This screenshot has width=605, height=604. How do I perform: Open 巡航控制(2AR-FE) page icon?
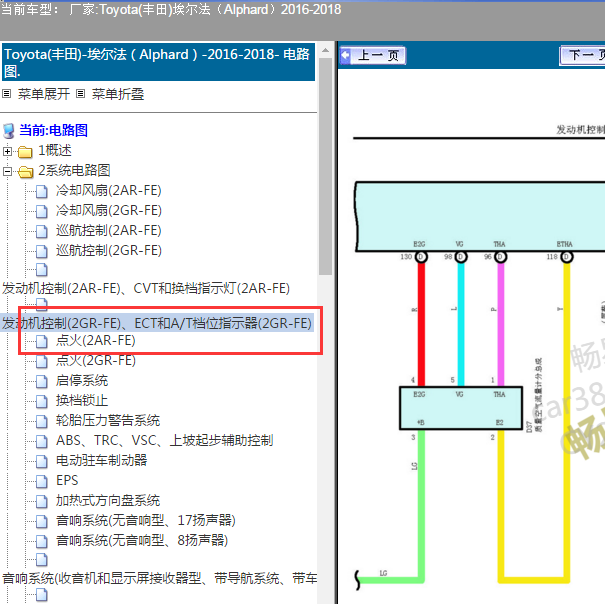click(x=42, y=231)
